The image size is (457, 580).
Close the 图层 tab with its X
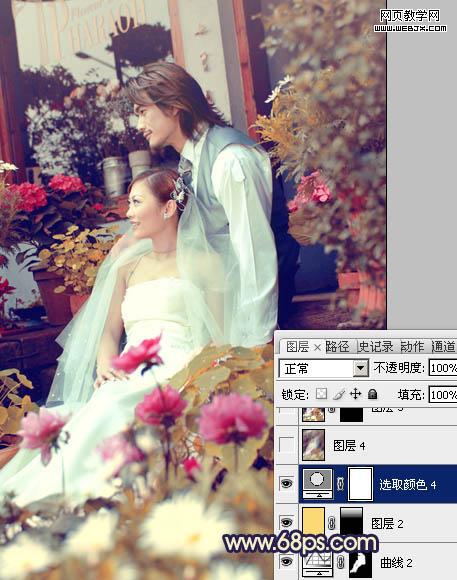tap(317, 347)
